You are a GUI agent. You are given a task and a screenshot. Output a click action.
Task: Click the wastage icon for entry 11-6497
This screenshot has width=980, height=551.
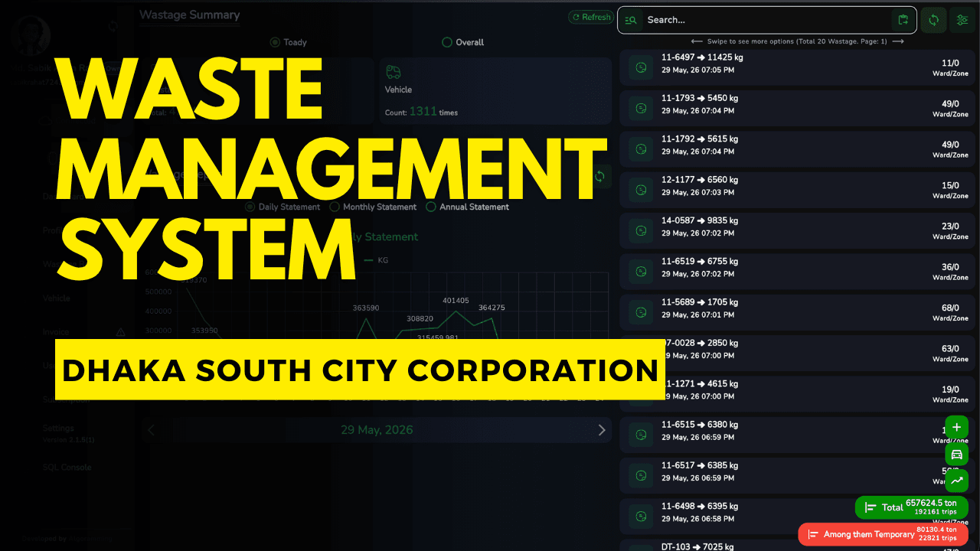click(641, 68)
